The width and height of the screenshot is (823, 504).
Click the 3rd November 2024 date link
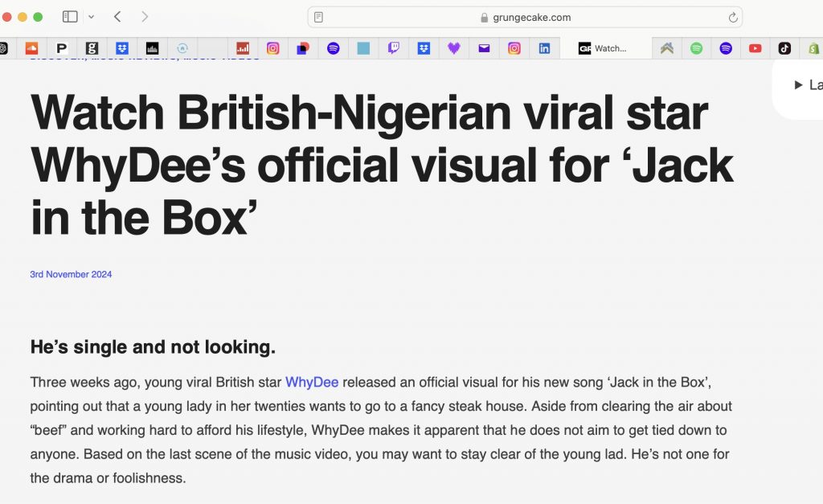71,274
